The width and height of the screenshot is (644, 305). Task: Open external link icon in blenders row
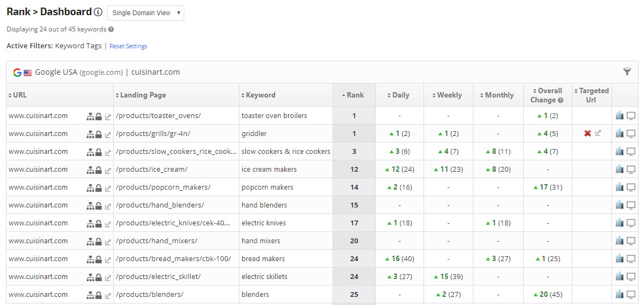108,296
